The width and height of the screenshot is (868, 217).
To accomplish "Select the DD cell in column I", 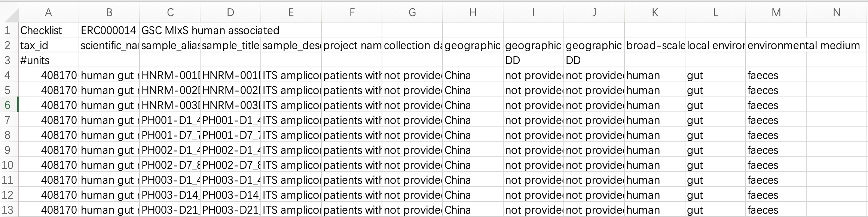I will pyautogui.click(x=533, y=60).
